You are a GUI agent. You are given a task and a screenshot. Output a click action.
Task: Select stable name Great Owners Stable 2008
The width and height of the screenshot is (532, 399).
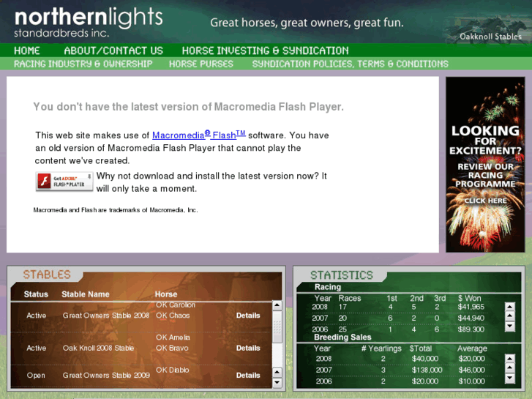click(x=106, y=316)
